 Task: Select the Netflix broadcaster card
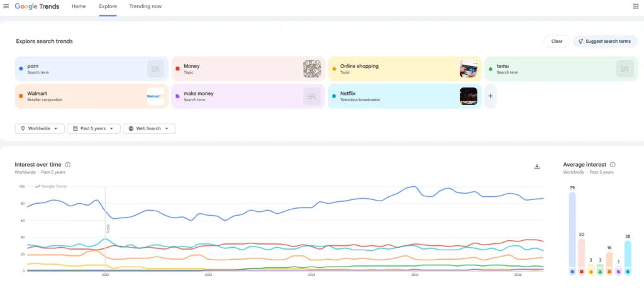point(404,96)
